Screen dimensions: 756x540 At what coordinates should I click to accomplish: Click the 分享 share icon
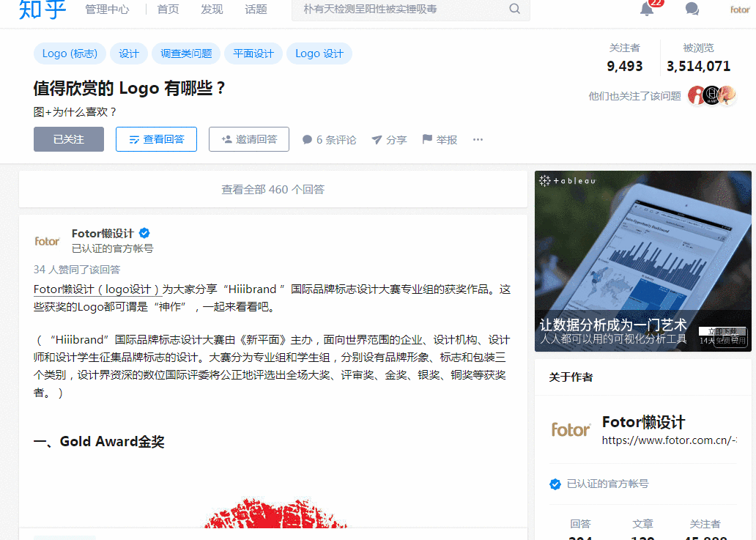coord(388,139)
